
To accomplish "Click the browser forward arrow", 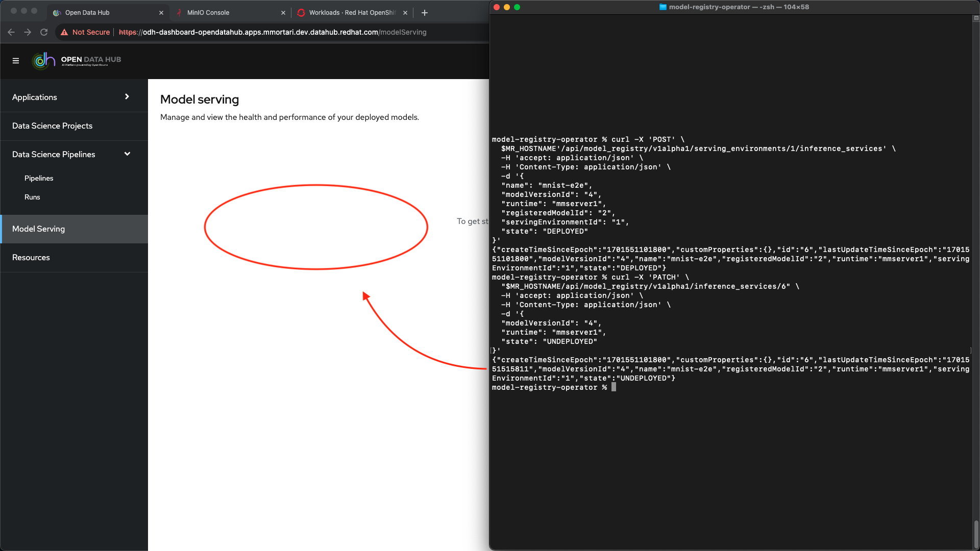I will [28, 32].
